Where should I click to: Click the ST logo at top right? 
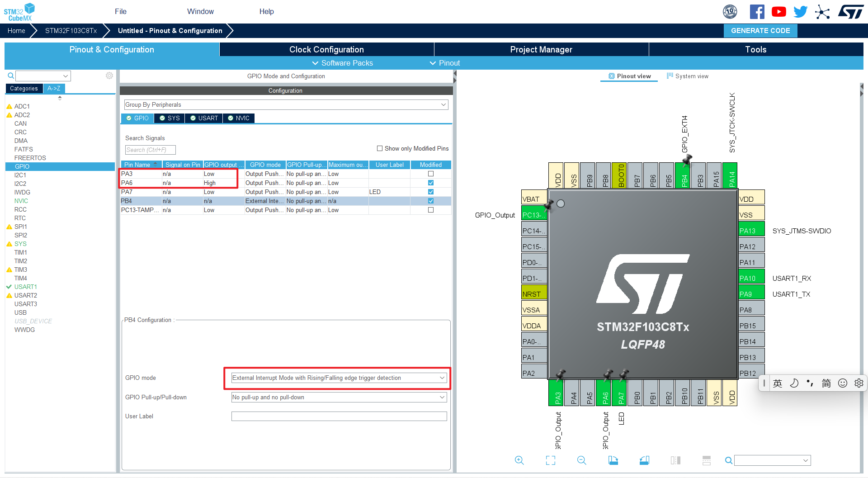click(851, 12)
